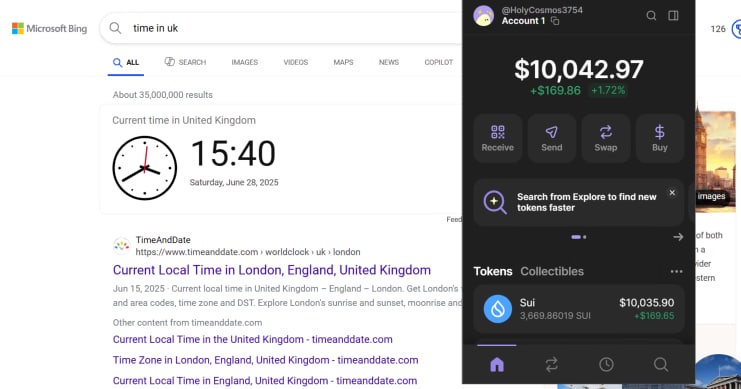
Task: Open explore search in bottom navigation
Action: tap(661, 364)
